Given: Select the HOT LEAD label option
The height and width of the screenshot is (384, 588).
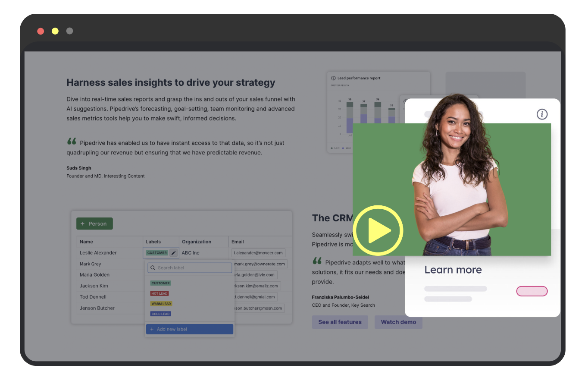Looking at the screenshot, I should pyautogui.click(x=160, y=293).
